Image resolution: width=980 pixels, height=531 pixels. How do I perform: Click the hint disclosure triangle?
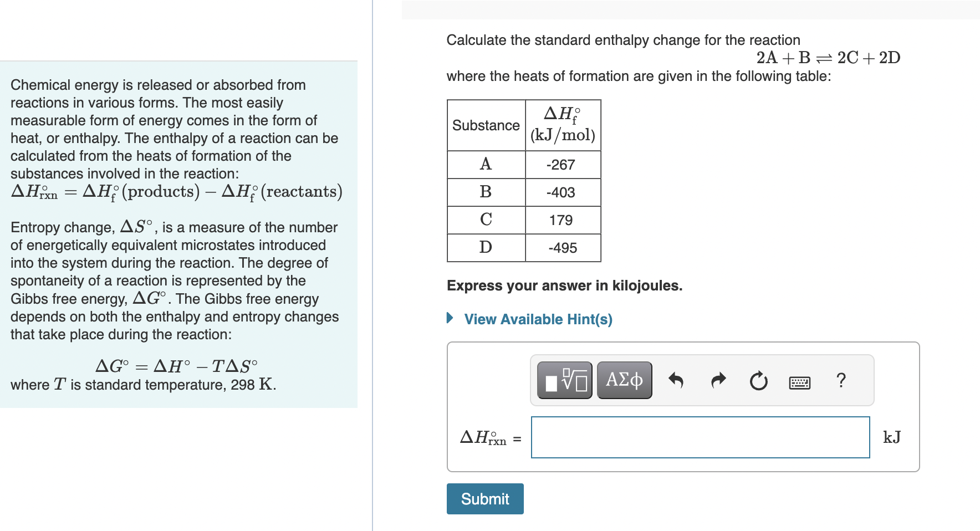coord(449,319)
